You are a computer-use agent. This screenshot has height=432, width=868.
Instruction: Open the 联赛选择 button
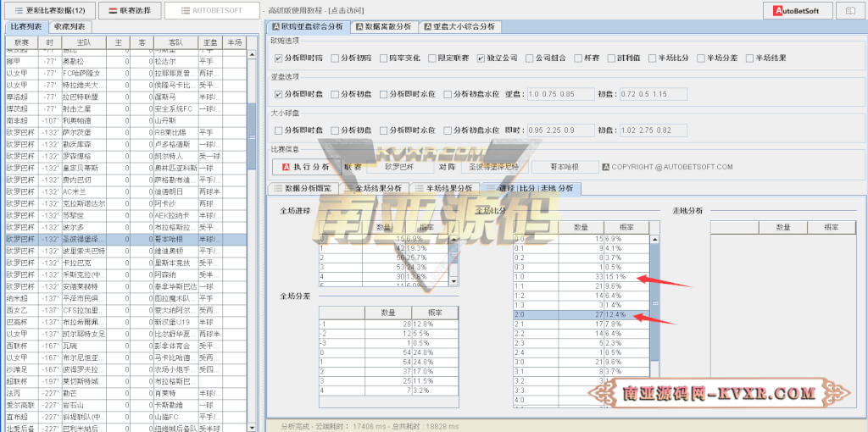(x=130, y=10)
